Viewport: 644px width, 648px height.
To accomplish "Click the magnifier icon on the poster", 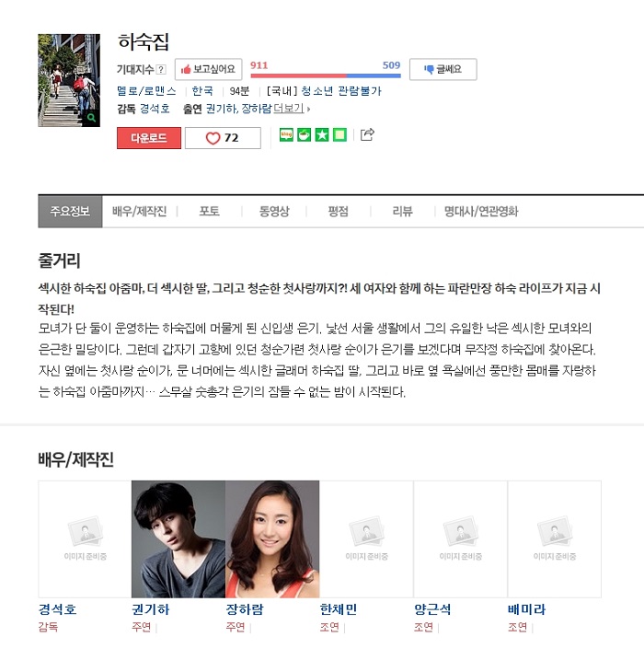I will (x=92, y=118).
